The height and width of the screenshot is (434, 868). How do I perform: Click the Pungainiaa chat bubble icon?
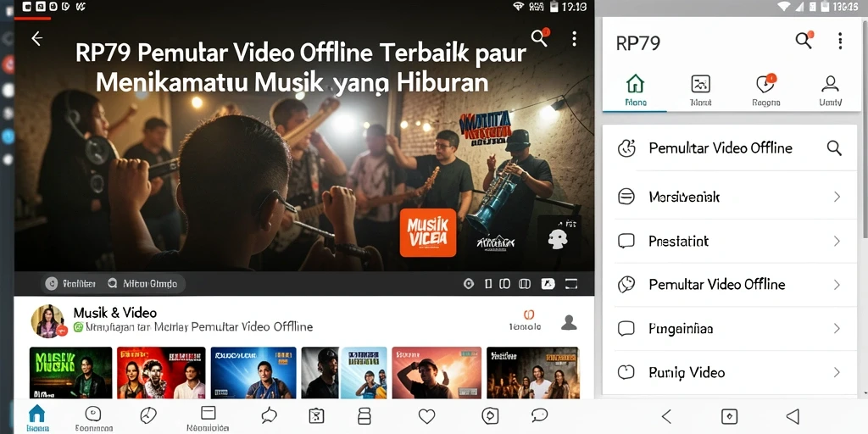(x=626, y=328)
